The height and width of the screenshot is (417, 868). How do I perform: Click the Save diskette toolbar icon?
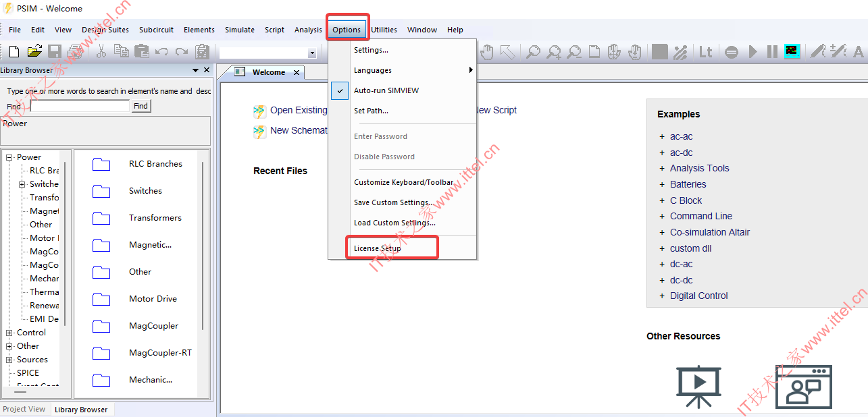click(x=55, y=51)
